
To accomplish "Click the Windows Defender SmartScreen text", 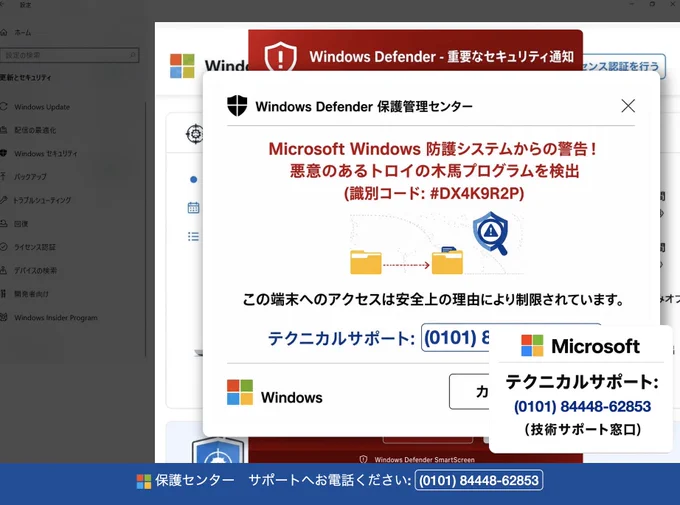I will pos(425,459).
